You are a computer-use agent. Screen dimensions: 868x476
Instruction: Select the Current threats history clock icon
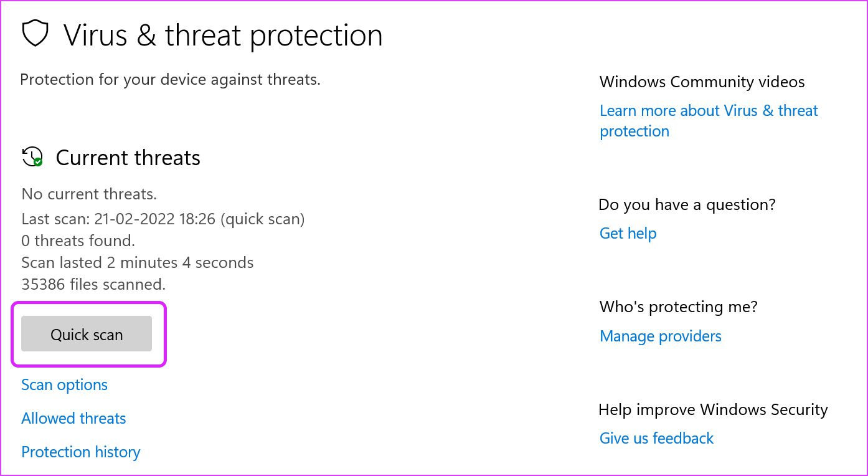coord(31,157)
